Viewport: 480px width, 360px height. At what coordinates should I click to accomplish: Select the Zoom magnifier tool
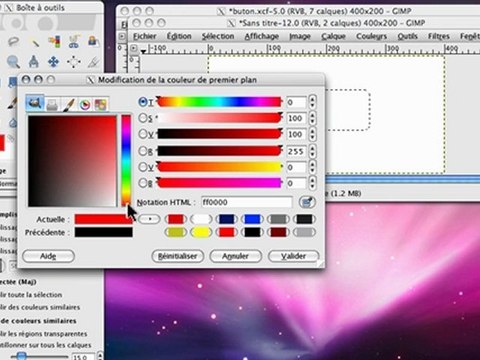coord(14,61)
